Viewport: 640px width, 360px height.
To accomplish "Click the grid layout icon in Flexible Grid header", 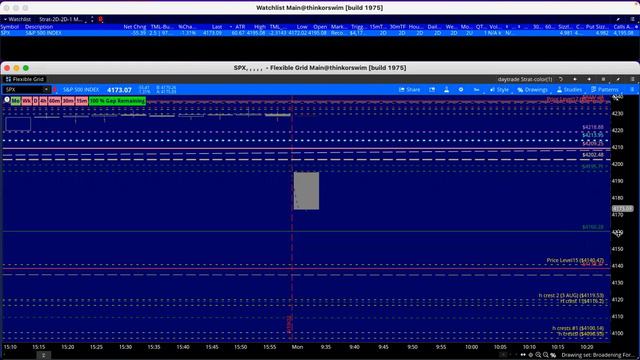I will tap(603, 79).
